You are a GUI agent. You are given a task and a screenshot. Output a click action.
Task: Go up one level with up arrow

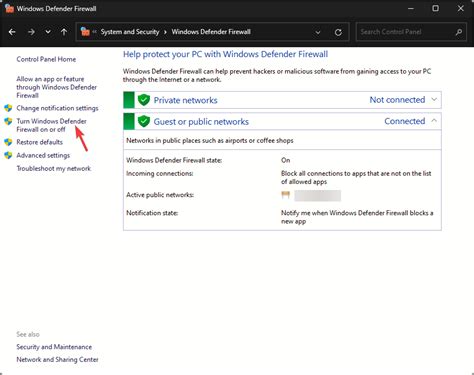[x=64, y=32]
